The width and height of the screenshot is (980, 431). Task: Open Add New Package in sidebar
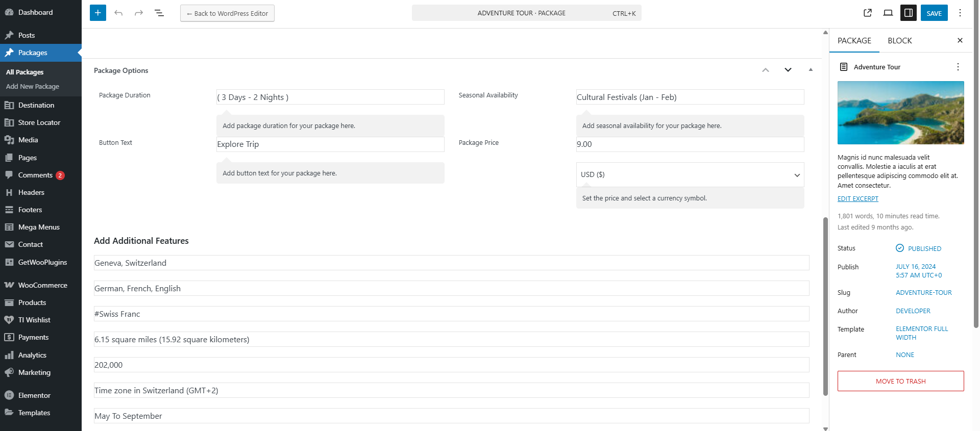(33, 87)
